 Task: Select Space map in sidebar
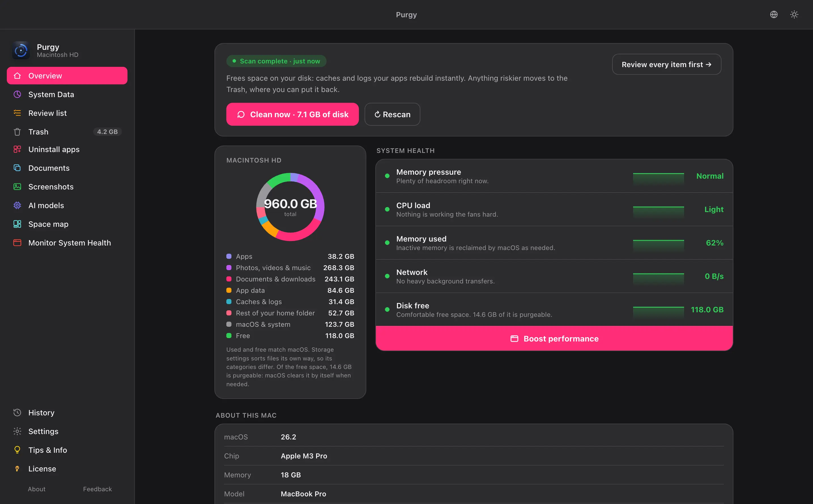pyautogui.click(x=67, y=224)
